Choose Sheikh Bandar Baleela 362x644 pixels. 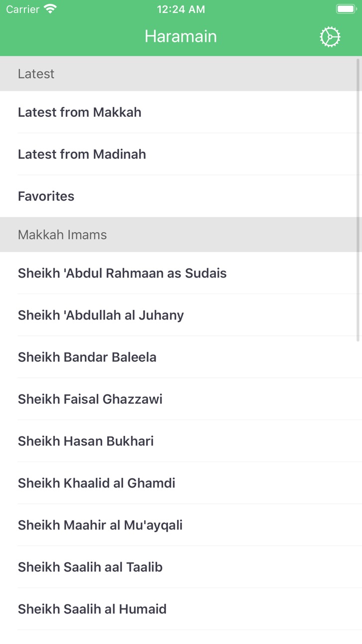click(x=181, y=357)
